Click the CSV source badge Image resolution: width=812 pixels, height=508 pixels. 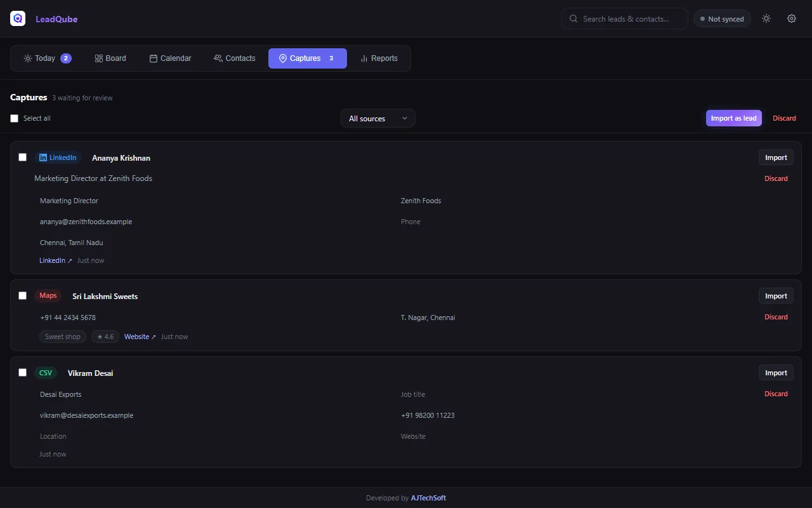coord(46,373)
